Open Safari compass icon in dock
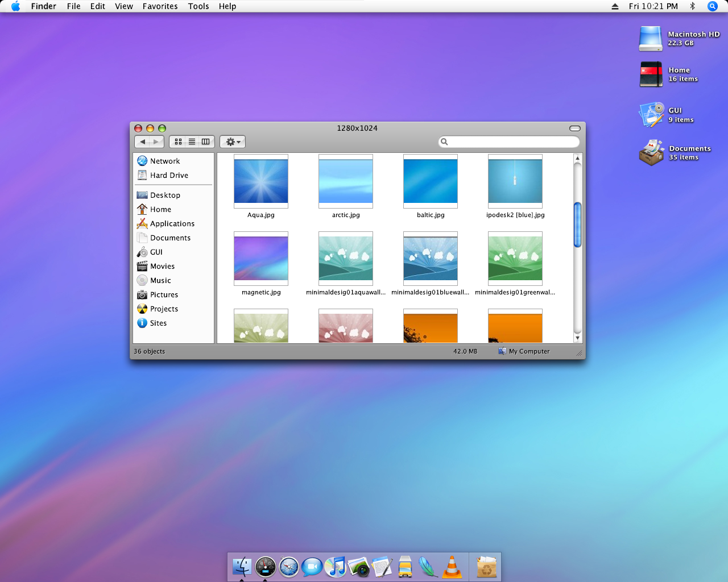The image size is (728, 582). point(289,567)
